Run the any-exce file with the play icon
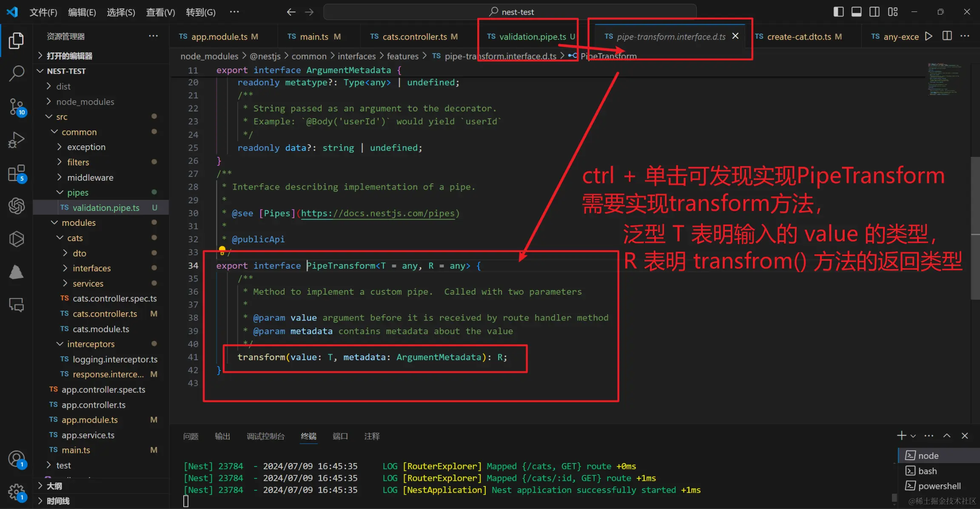 [x=929, y=37]
